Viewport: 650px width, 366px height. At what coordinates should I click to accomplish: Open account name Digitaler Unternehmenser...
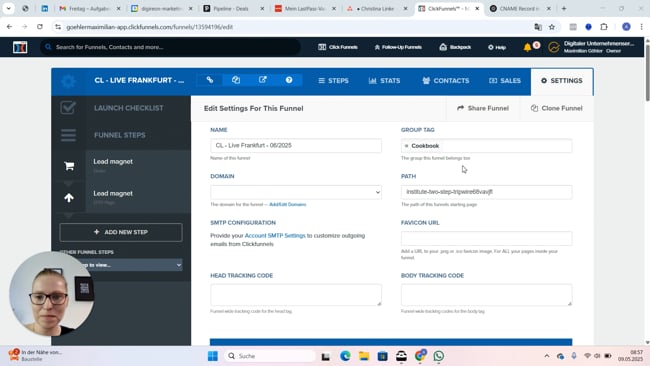pyautogui.click(x=599, y=44)
